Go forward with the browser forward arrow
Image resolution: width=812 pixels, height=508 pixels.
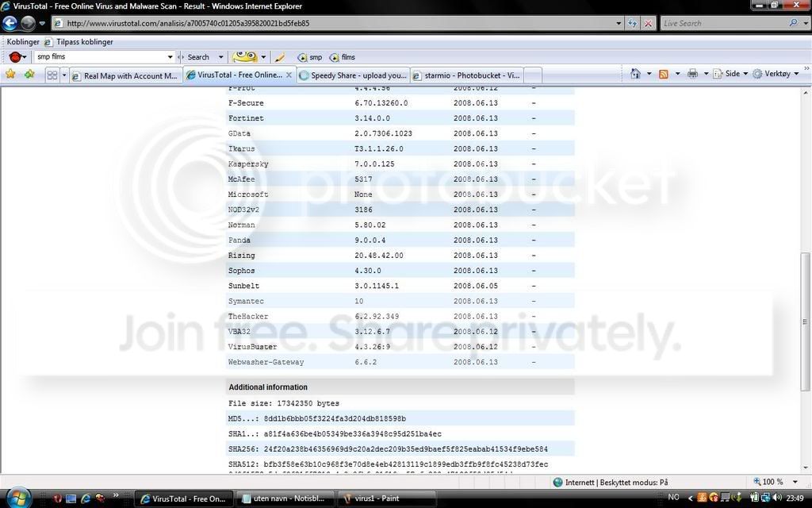click(28, 23)
